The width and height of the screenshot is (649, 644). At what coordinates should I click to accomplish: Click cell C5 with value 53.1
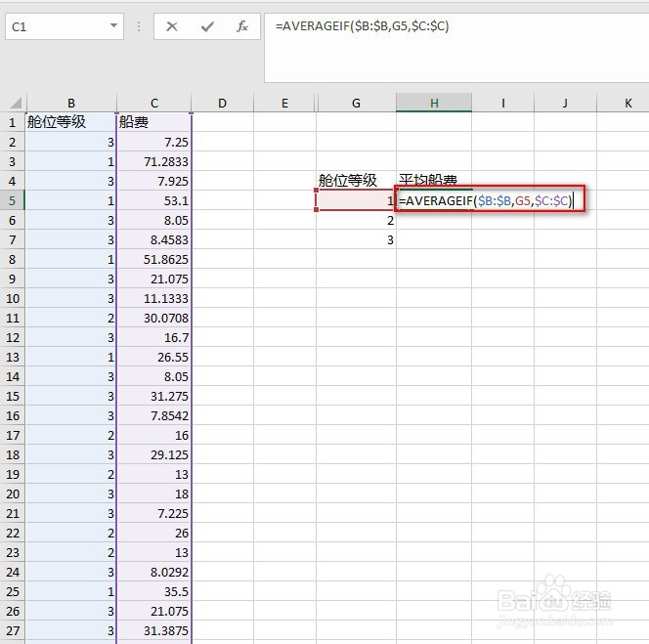tap(154, 200)
